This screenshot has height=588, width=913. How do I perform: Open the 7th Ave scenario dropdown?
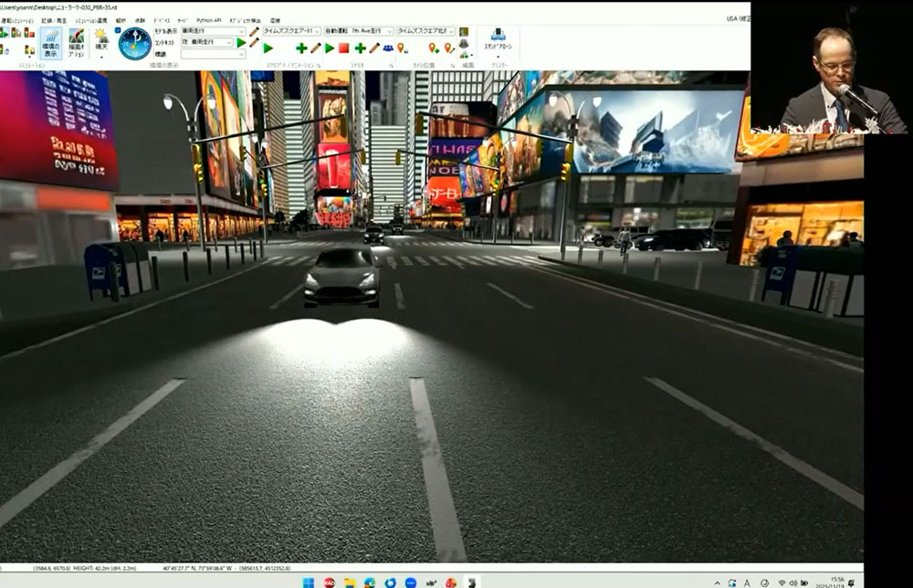coord(389,31)
